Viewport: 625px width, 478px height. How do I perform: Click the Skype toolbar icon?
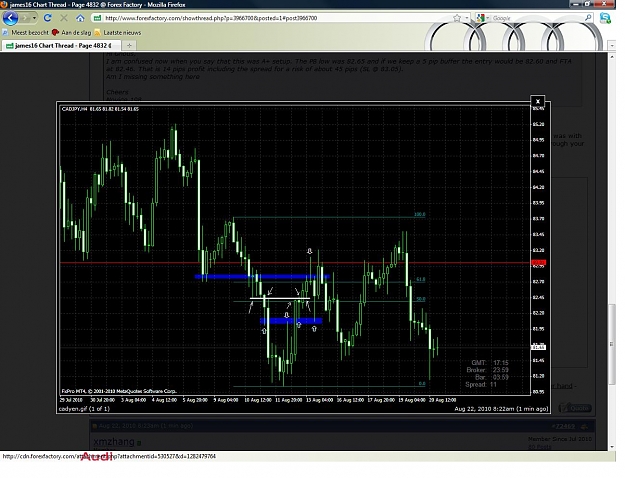tap(605, 18)
